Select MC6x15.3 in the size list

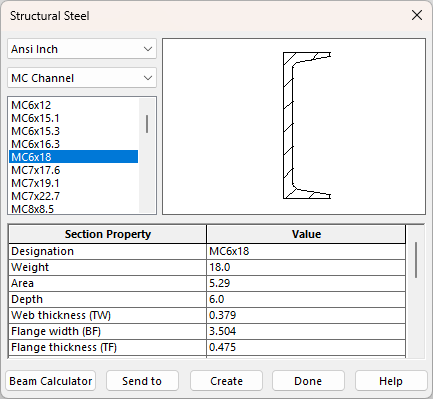point(73,131)
